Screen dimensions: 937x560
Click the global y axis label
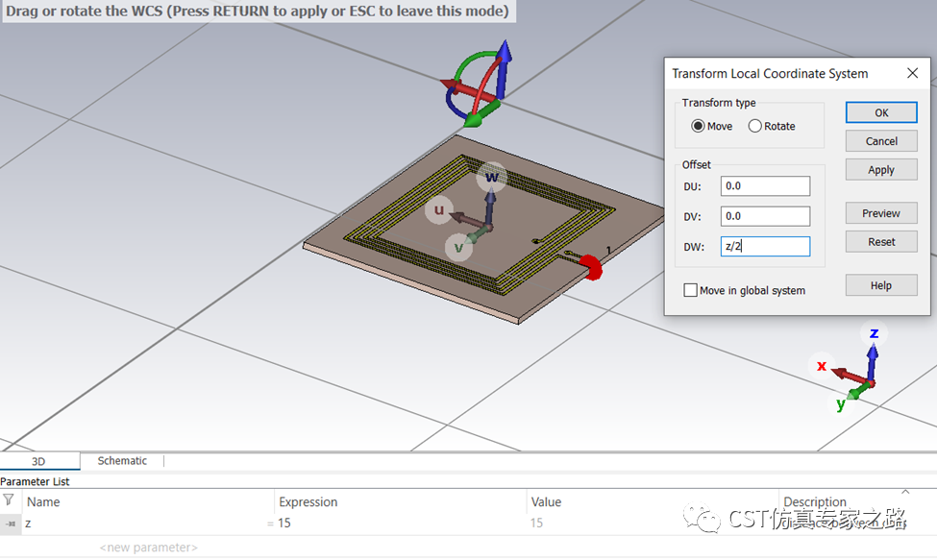[x=841, y=403]
